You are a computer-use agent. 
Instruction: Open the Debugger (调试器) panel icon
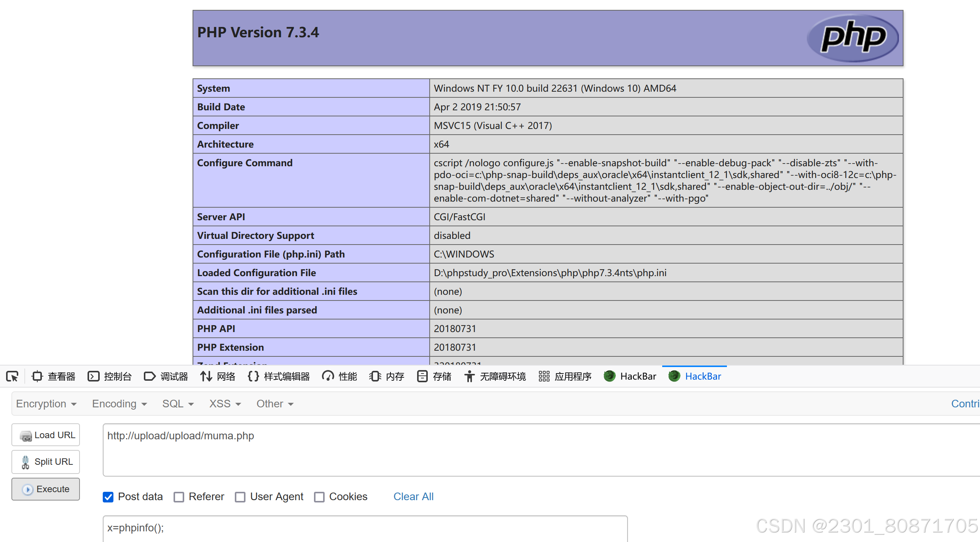point(150,377)
